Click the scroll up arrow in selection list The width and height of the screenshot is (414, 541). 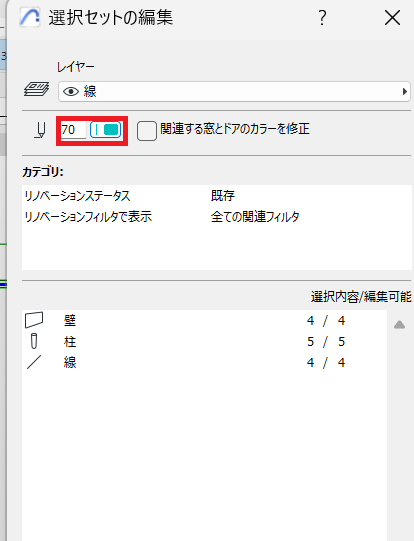[400, 324]
